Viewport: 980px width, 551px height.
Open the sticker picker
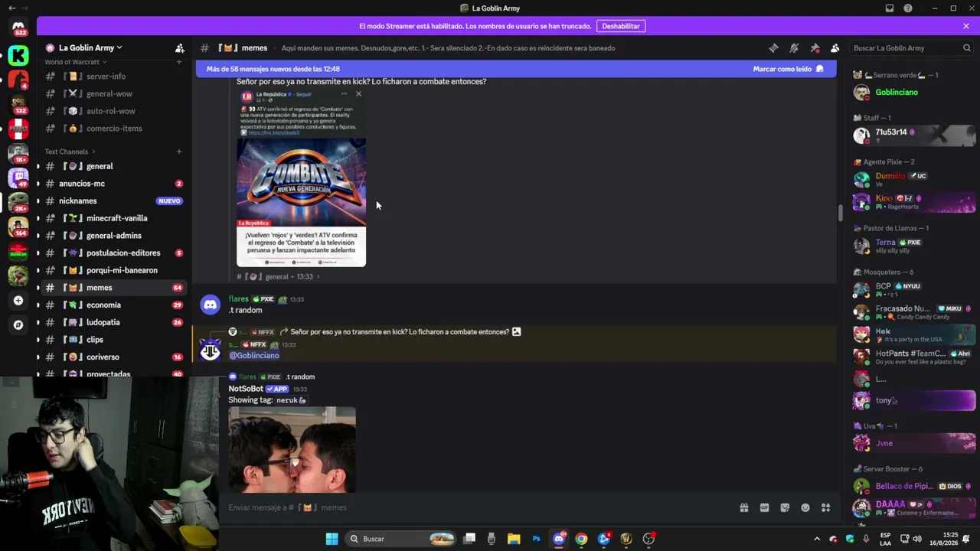(785, 507)
